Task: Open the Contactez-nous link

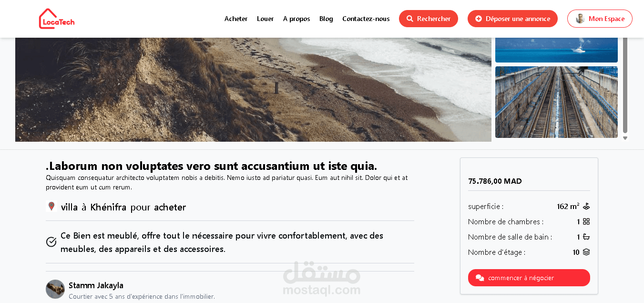Action: [x=366, y=19]
